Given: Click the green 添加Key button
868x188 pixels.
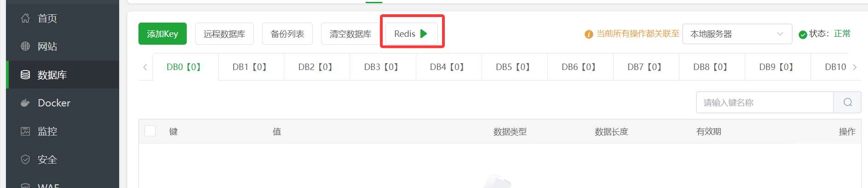Looking at the screenshot, I should 162,34.
